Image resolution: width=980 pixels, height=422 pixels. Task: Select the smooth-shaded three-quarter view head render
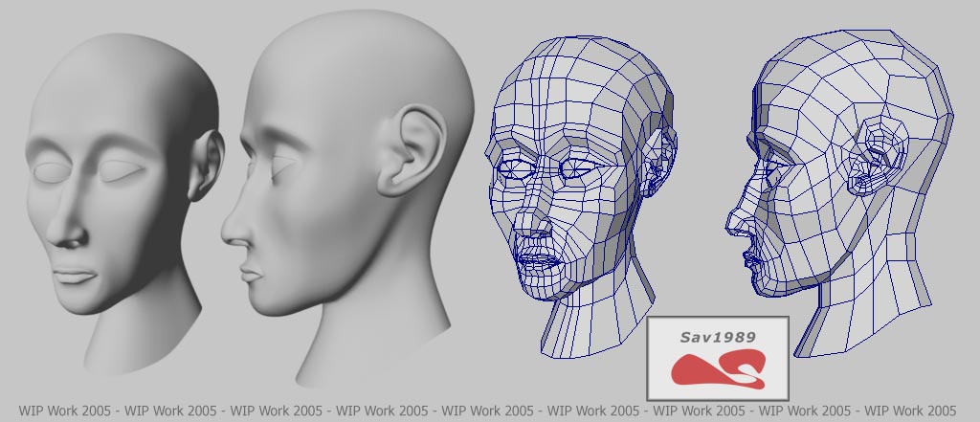(125, 203)
